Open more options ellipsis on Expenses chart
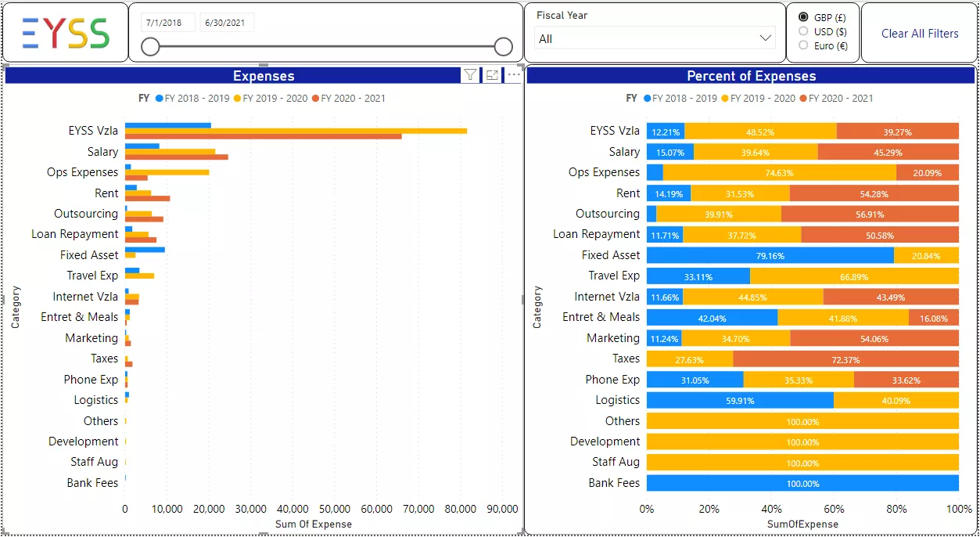The image size is (980, 537). coord(513,75)
